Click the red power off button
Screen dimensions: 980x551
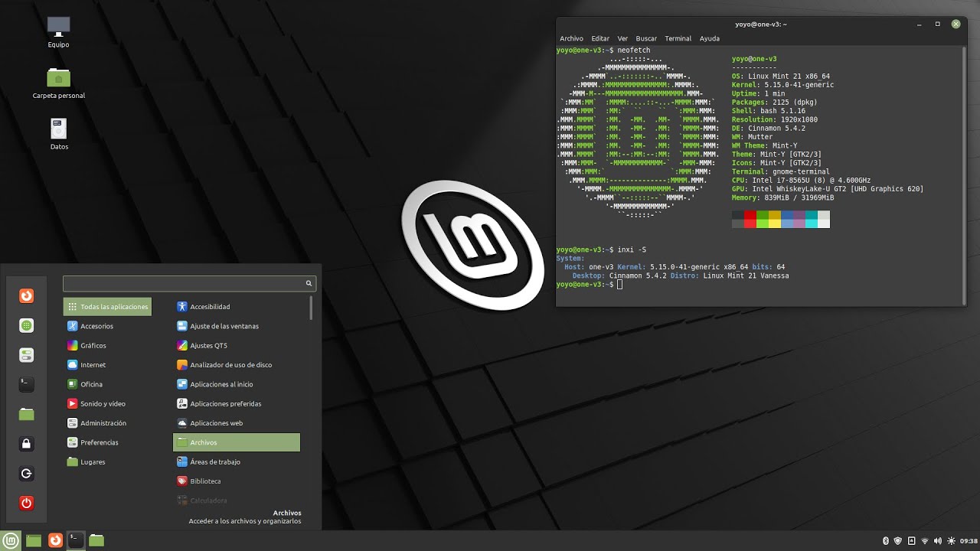26,503
